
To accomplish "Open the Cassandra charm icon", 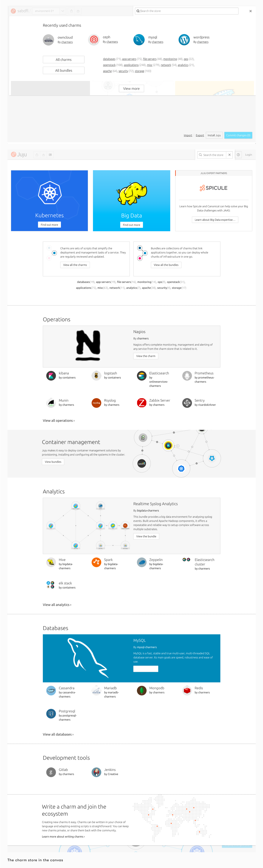I will [x=51, y=690].
